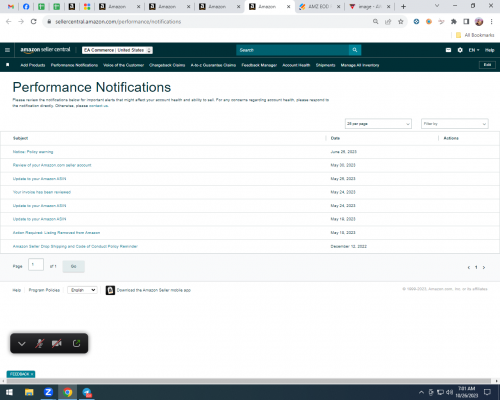Click the horizontal scrollbar at the bottom
500x400 pixels.
248,381
